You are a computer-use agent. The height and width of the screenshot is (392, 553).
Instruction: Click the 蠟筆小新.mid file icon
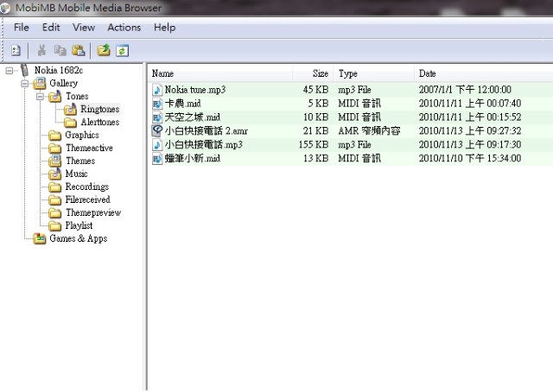pos(157,158)
